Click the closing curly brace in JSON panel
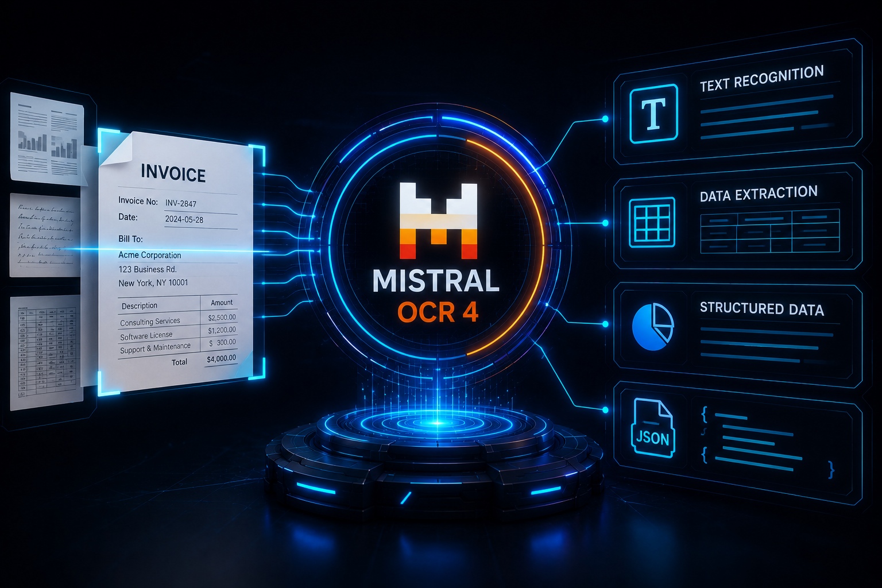Screen dimensions: 882x588 (831, 469)
